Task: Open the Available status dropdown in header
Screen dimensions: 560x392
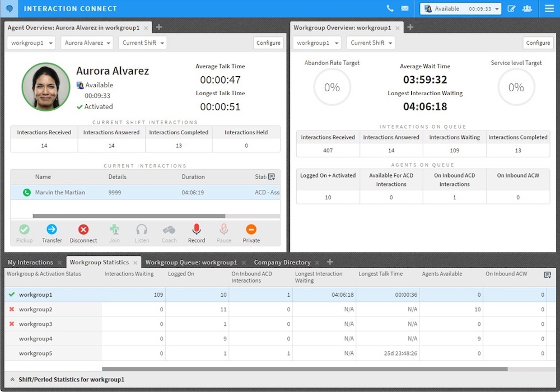Action: click(461, 8)
